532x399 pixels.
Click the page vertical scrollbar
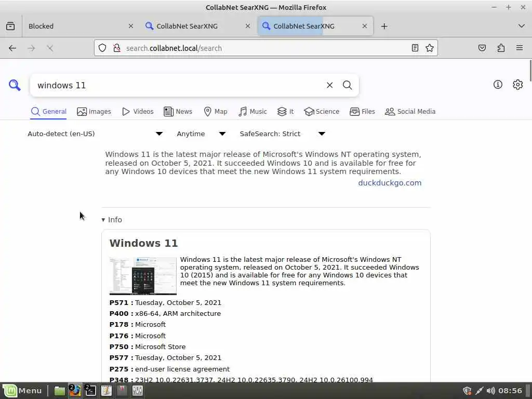530,71
